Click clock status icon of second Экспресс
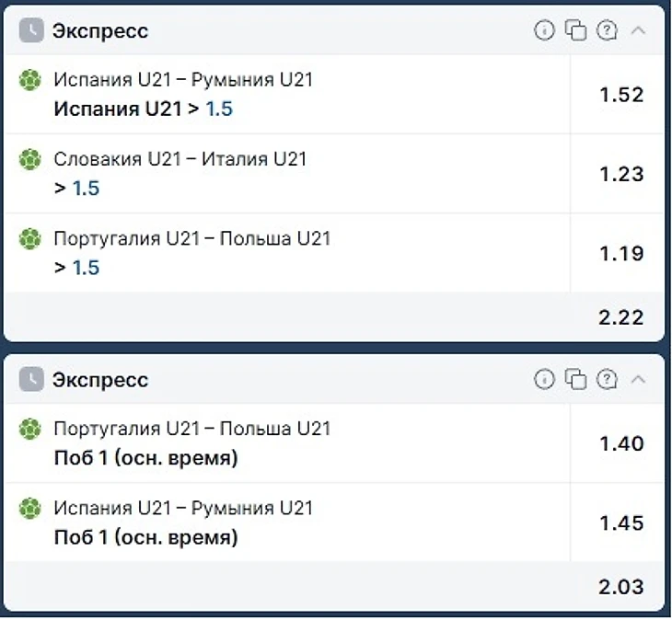 click(31, 379)
